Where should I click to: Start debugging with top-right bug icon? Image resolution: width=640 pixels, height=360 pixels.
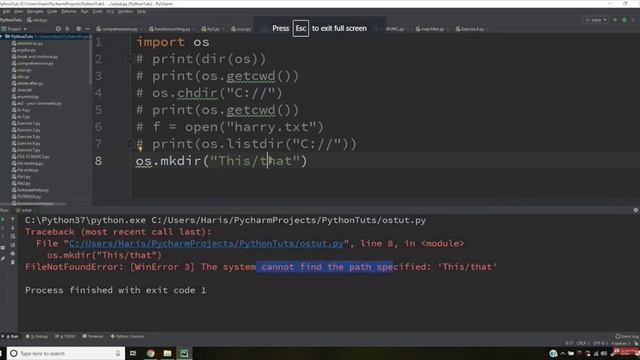(624, 20)
